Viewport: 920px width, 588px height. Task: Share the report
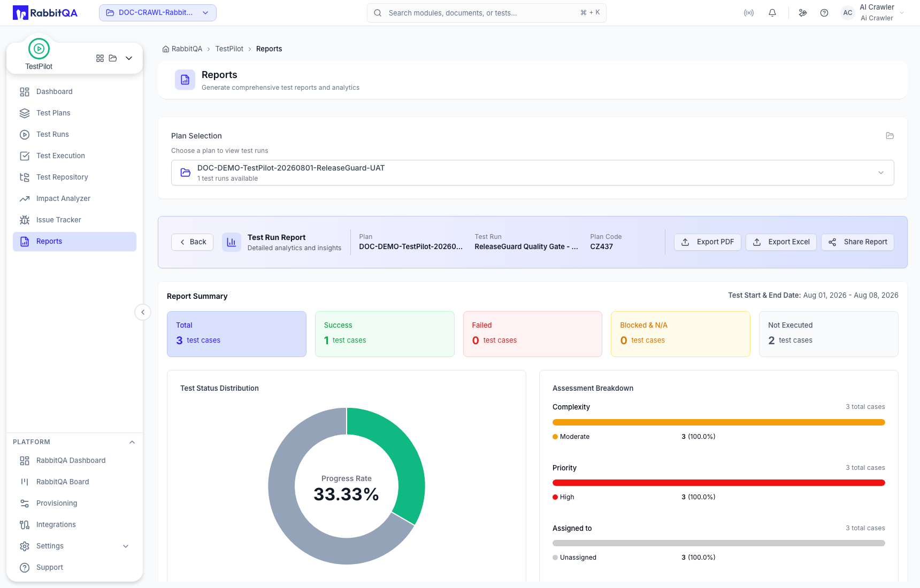click(x=857, y=242)
